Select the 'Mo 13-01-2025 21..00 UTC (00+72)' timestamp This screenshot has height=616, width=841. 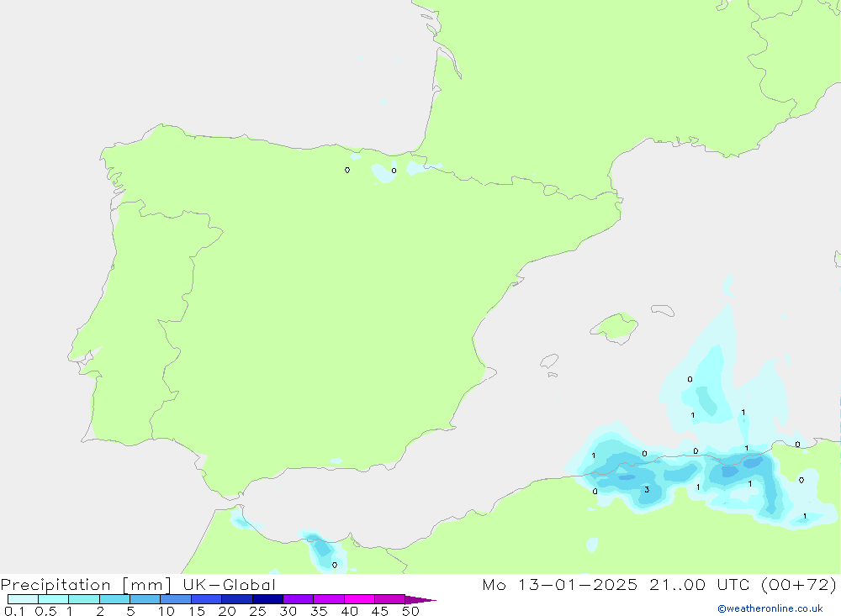[x=659, y=585]
